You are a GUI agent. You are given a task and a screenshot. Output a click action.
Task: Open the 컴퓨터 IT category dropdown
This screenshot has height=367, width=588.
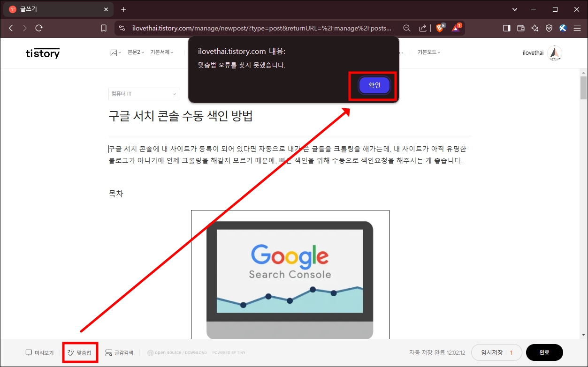tap(144, 94)
